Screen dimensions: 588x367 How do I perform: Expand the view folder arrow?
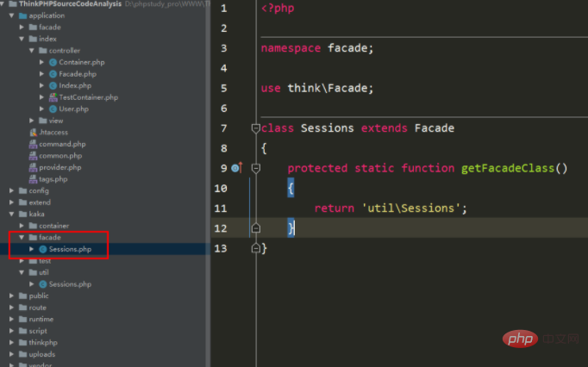point(32,121)
